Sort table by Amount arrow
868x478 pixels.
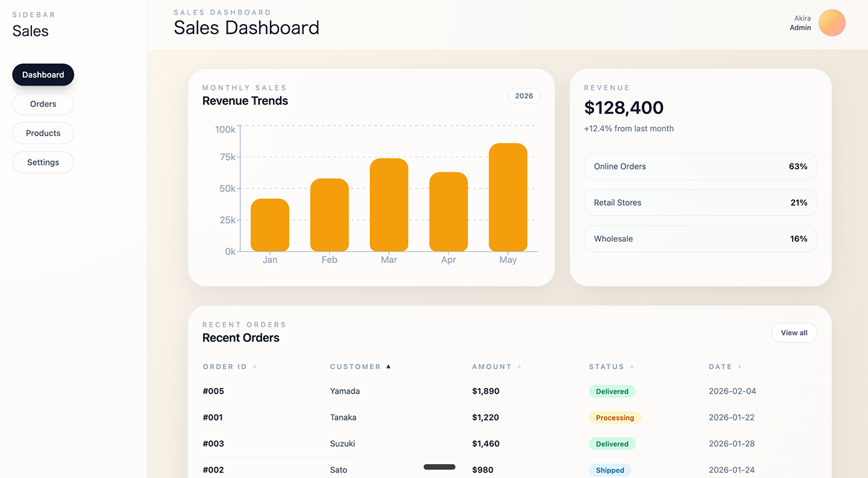click(x=519, y=367)
